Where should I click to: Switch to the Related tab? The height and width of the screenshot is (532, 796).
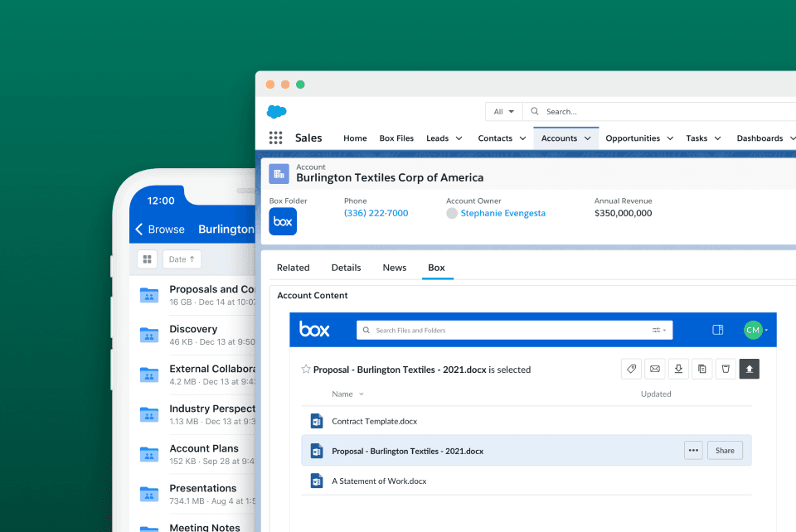click(x=293, y=268)
